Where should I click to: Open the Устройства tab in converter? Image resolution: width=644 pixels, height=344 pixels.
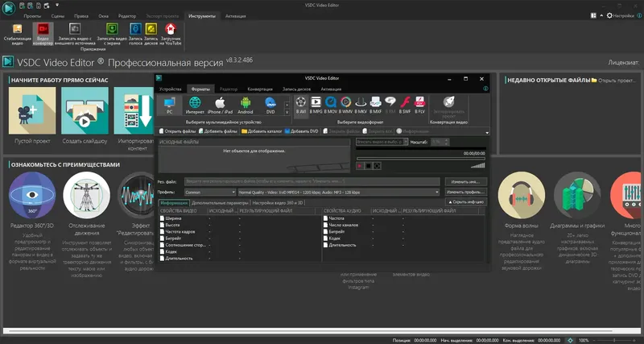click(x=170, y=89)
